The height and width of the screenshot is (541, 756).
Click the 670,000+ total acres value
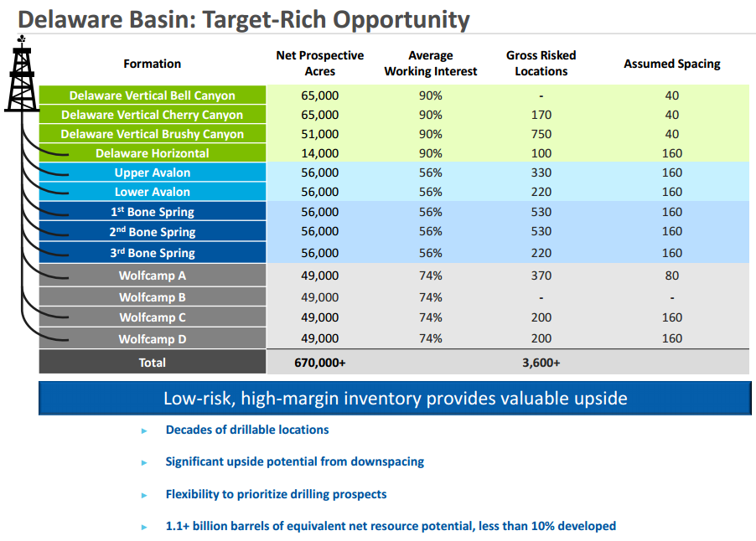point(319,363)
